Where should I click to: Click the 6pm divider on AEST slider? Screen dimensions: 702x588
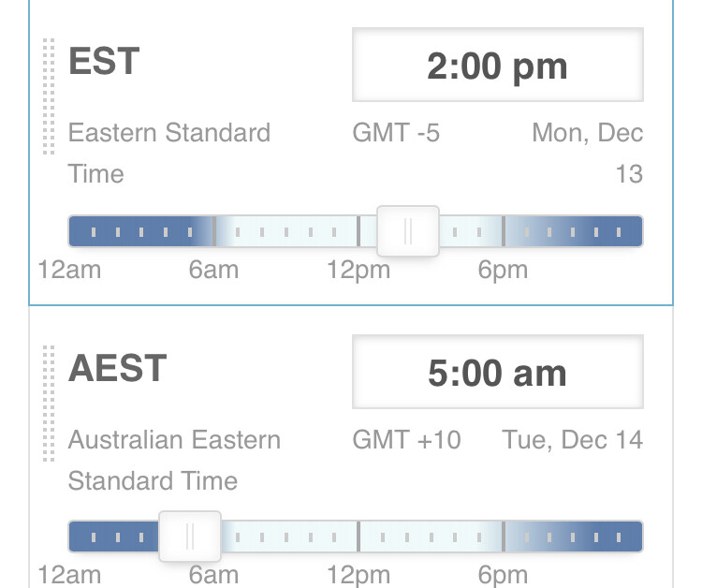pyautogui.click(x=504, y=537)
